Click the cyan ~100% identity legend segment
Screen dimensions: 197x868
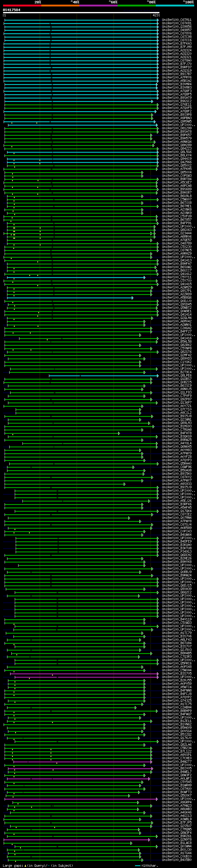[x=175, y=6]
